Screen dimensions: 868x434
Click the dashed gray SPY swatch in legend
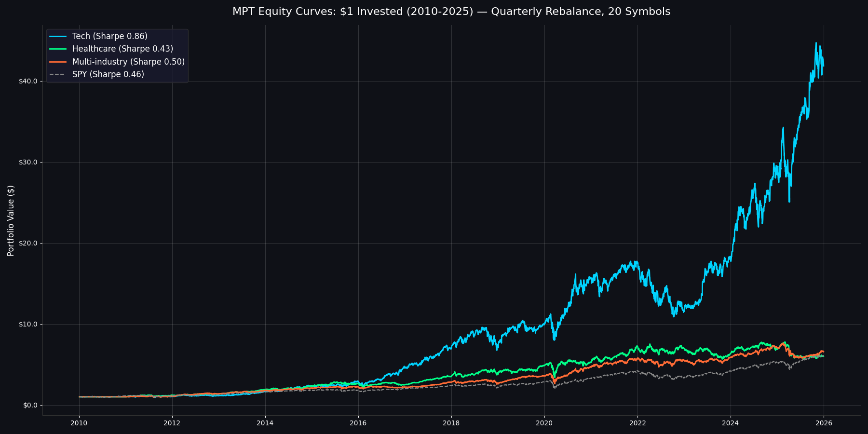[x=58, y=74]
